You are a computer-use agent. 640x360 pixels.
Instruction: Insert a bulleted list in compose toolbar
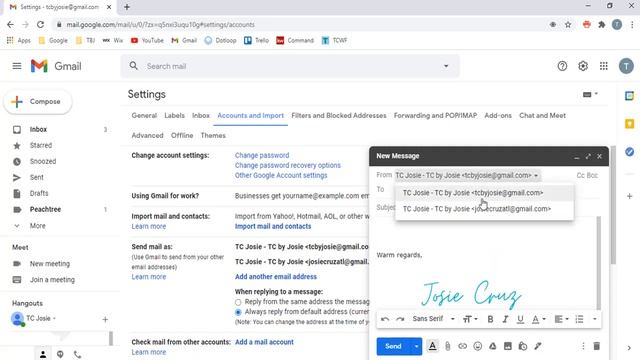point(579,319)
